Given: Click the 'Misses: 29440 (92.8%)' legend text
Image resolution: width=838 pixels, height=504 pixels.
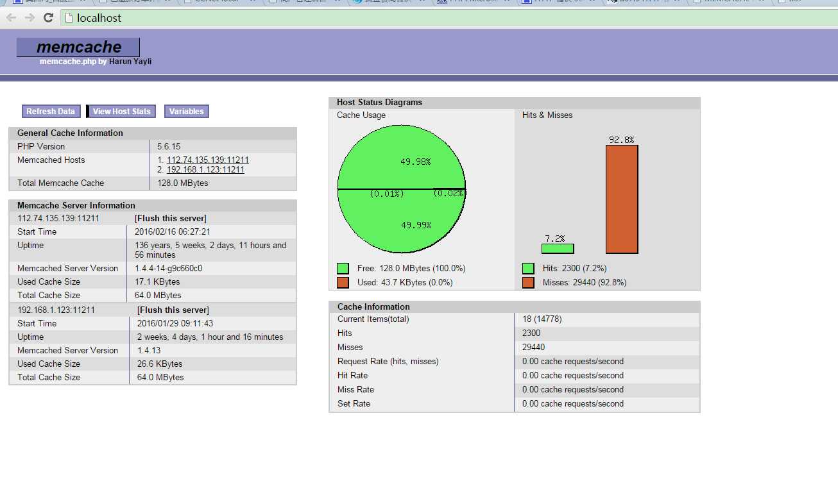Looking at the screenshot, I should point(585,282).
